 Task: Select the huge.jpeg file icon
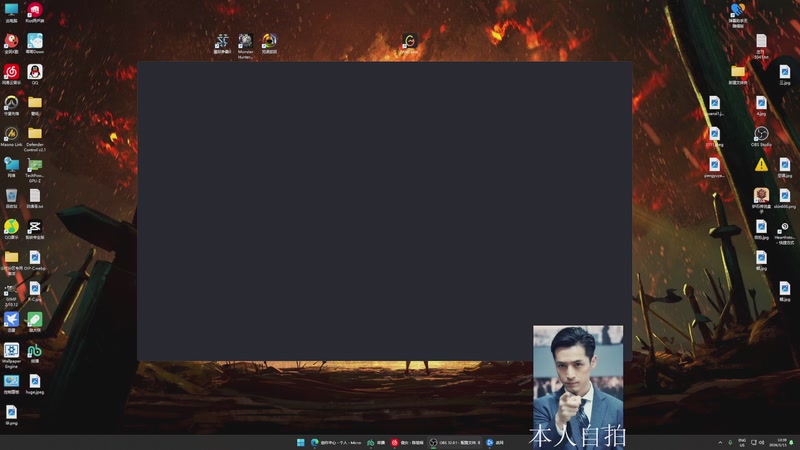pyautogui.click(x=35, y=384)
